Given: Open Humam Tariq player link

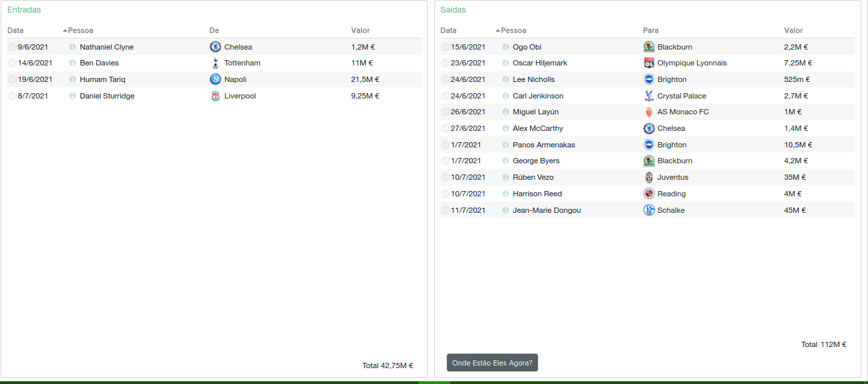Looking at the screenshot, I should coord(102,79).
